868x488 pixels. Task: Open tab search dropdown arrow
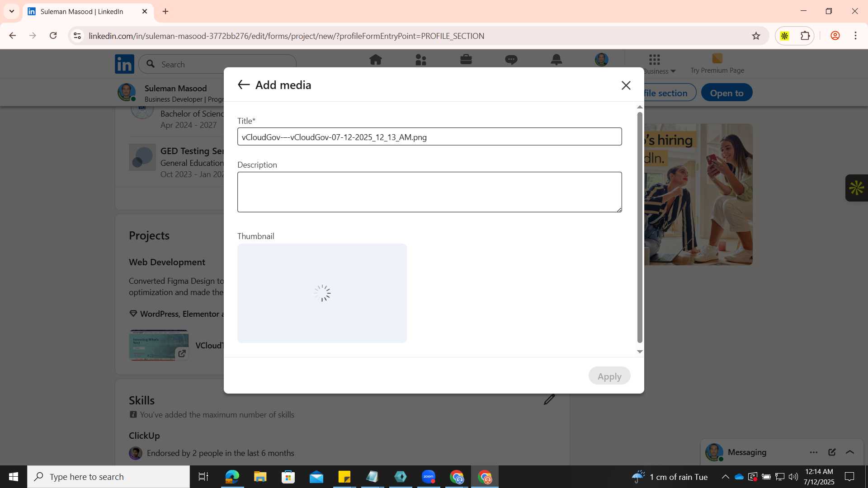click(x=12, y=11)
